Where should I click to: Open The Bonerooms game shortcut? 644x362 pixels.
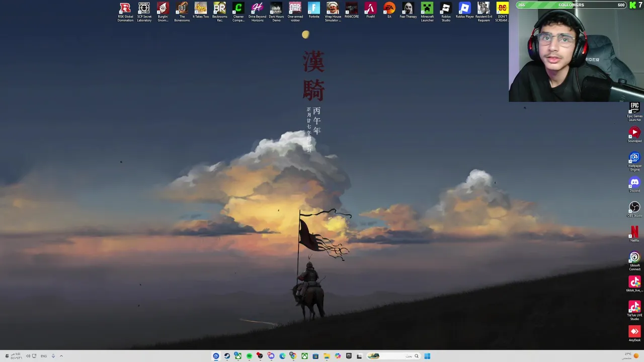tap(182, 12)
